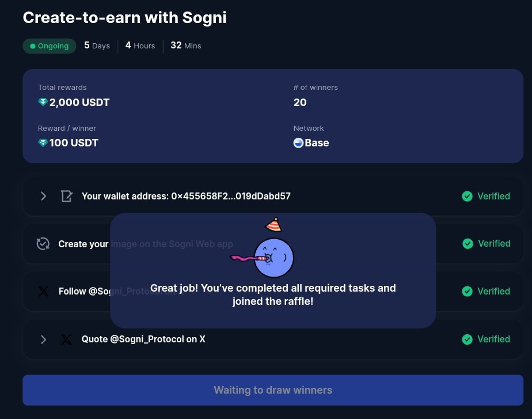Expand the Quote @Sogni_Protocol row chevron
The height and width of the screenshot is (419, 532).
tap(43, 339)
